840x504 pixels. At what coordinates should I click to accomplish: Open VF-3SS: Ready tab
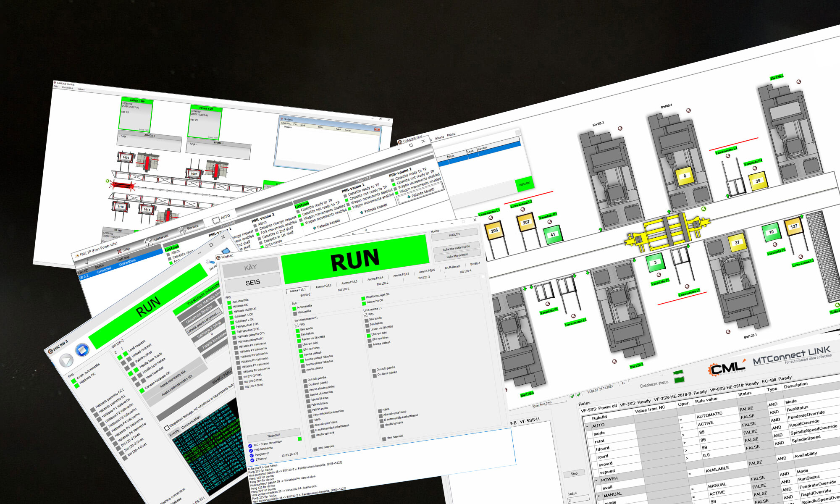[635, 403]
